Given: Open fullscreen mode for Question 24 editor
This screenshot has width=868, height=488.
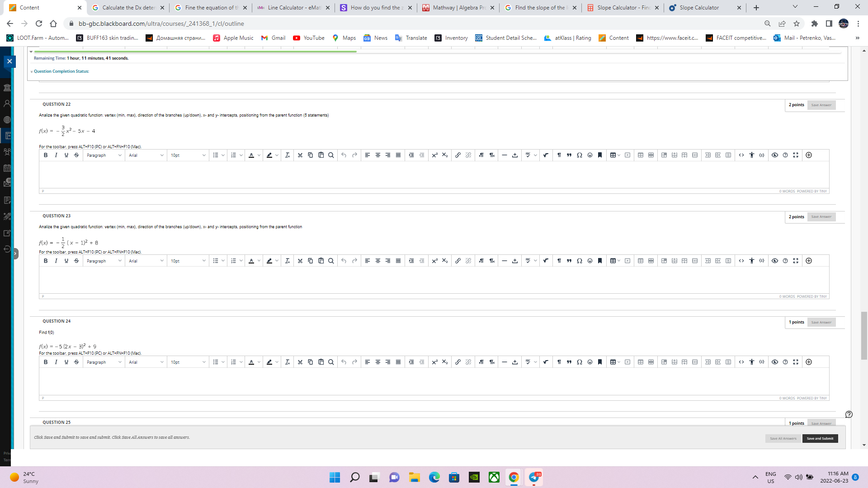Looking at the screenshot, I should 797,362.
